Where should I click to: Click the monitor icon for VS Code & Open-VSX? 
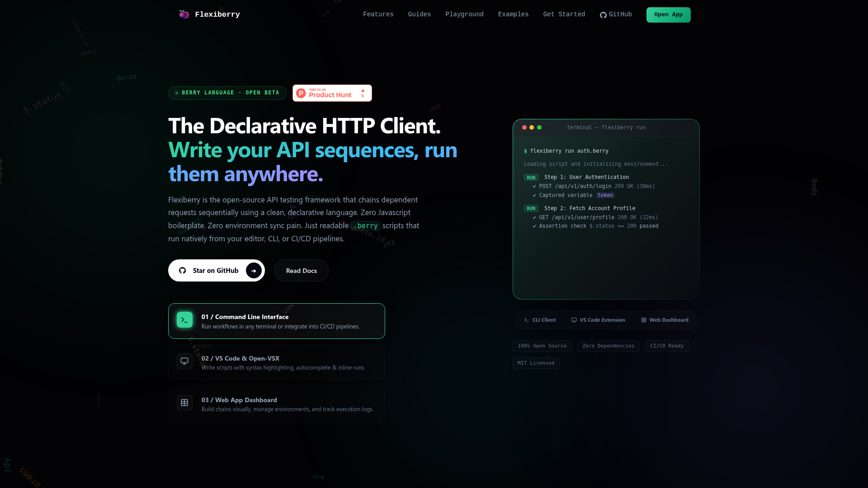pos(184,361)
